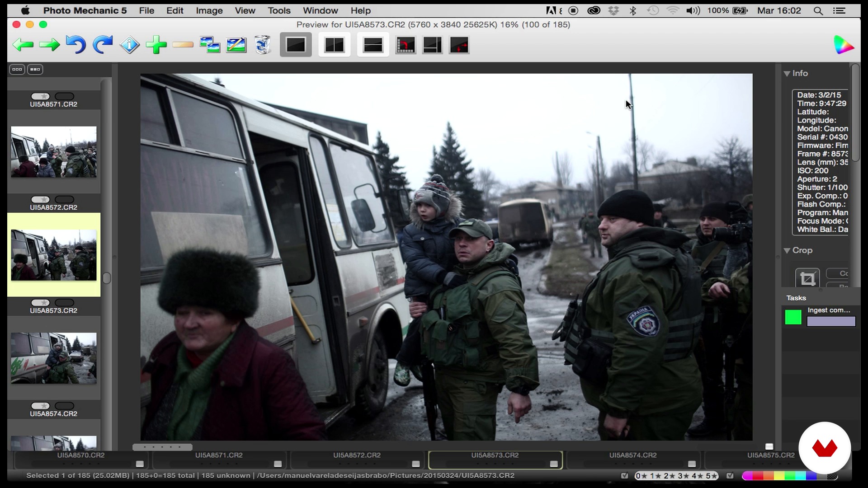The image size is (868, 488).
Task: Open macOS Spotlight search
Action: [x=818, y=10]
